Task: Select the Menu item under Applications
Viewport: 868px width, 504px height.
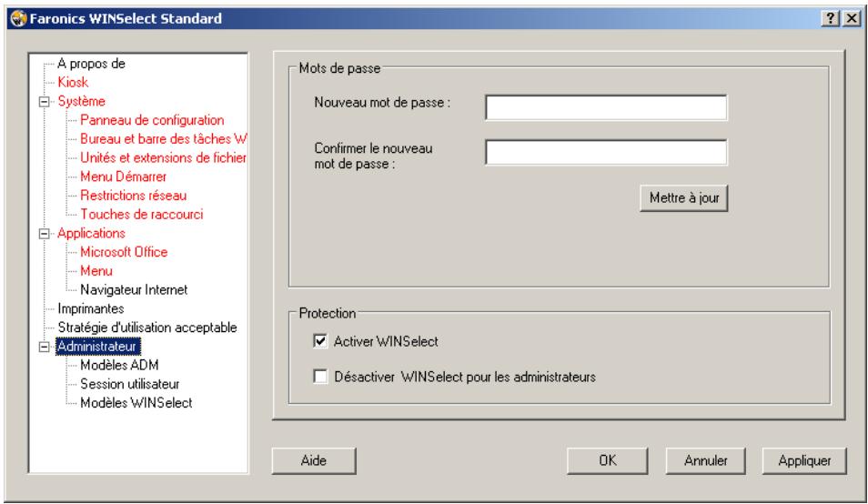Action: (x=96, y=270)
